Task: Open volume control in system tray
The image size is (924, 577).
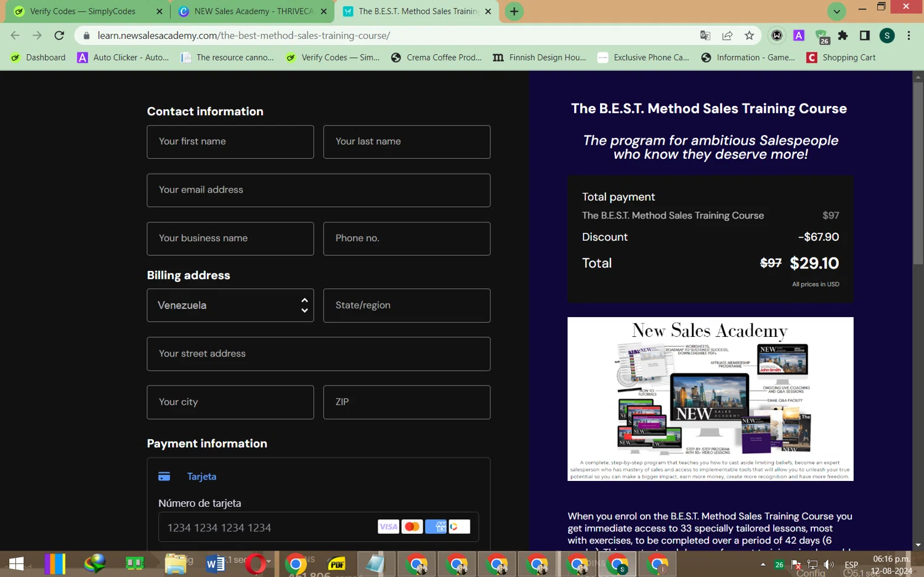Action: [x=829, y=564]
